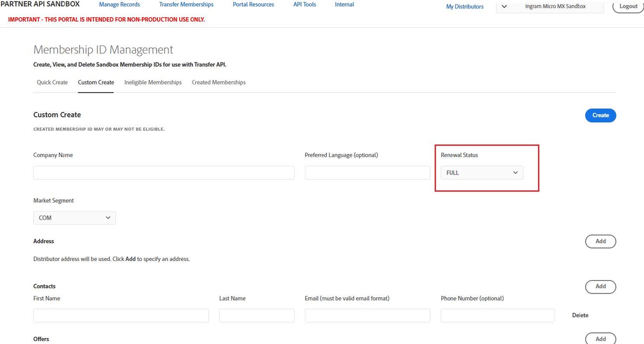Click the Contacts section label
Viewport: 644px width, 344px height.
pos(44,286)
